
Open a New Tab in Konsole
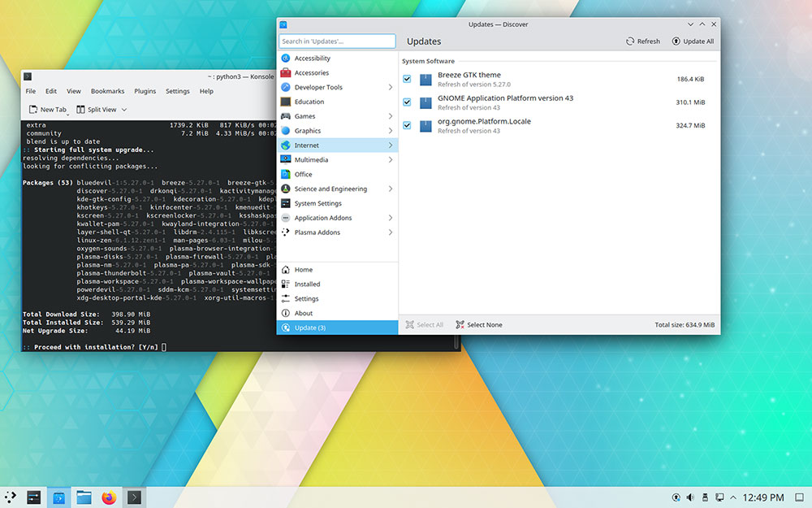48,110
